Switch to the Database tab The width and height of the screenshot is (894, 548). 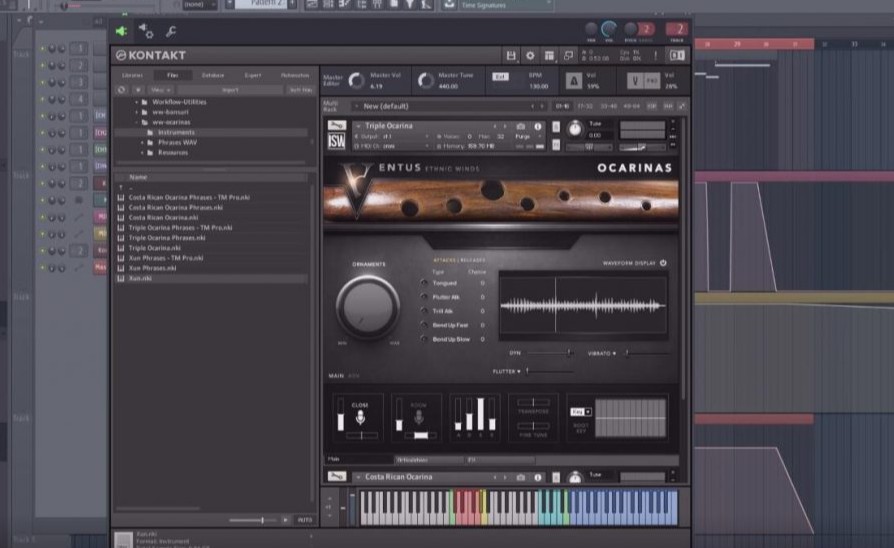[x=213, y=75]
